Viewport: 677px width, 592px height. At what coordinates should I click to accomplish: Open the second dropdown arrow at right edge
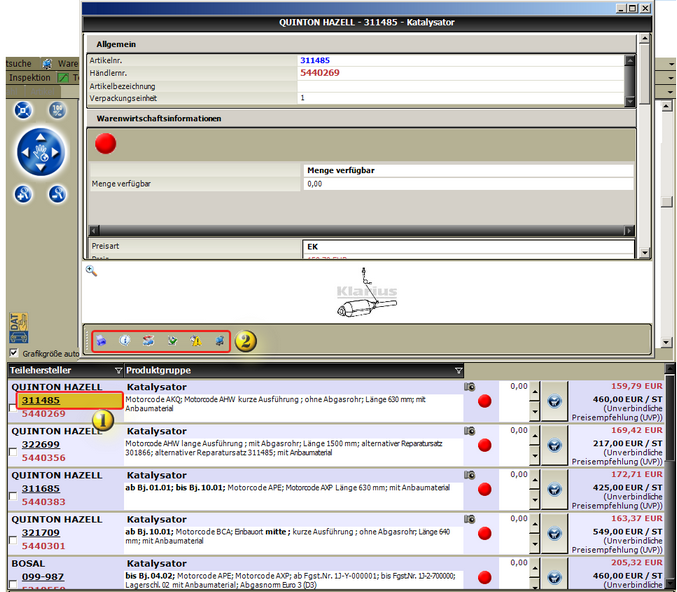[x=671, y=78]
